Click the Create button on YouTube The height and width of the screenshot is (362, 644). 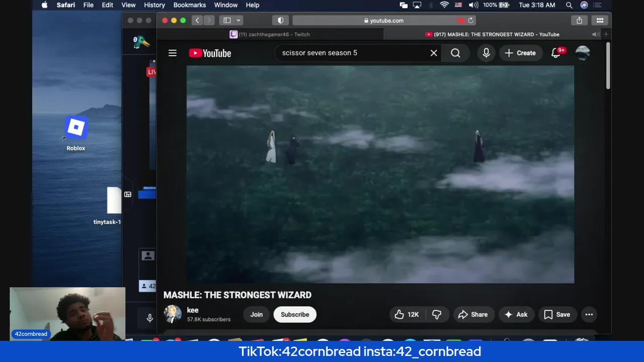click(x=520, y=53)
